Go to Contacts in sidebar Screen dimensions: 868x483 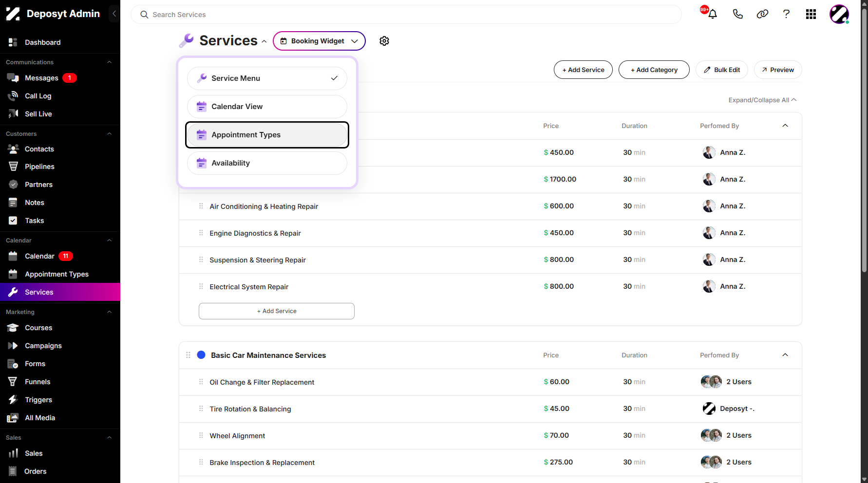pos(39,149)
